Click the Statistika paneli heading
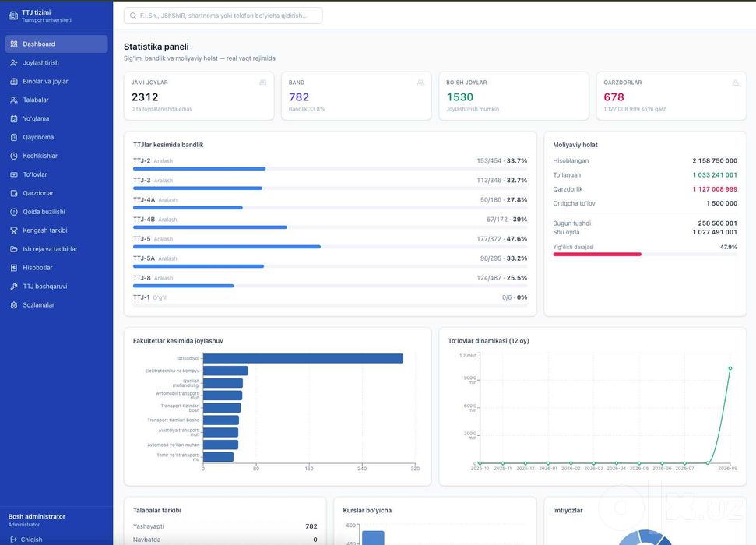 156,47
